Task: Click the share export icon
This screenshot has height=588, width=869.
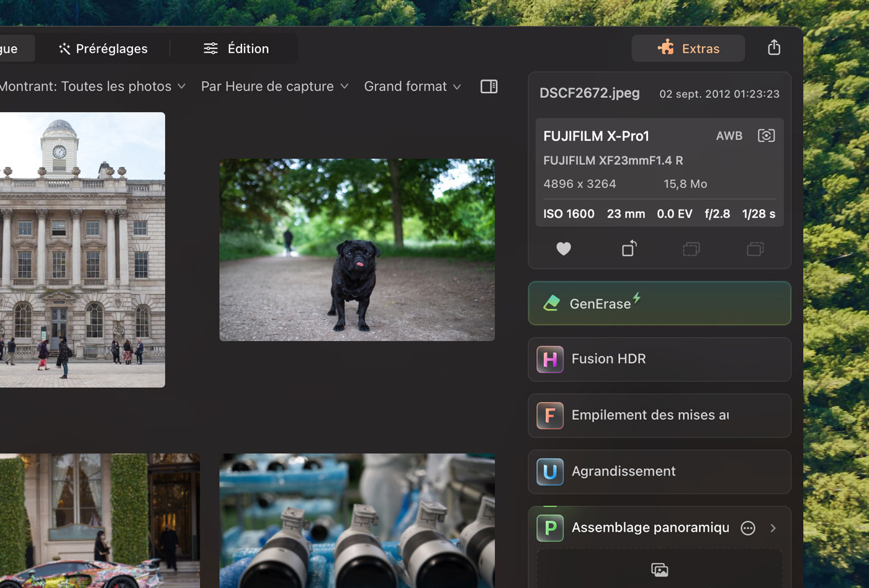Action: click(x=774, y=48)
